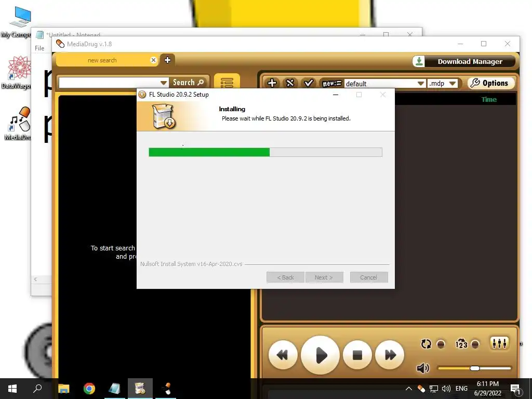The width and height of the screenshot is (532, 399).
Task: Open Windows taskbar search
Action: 37,389
